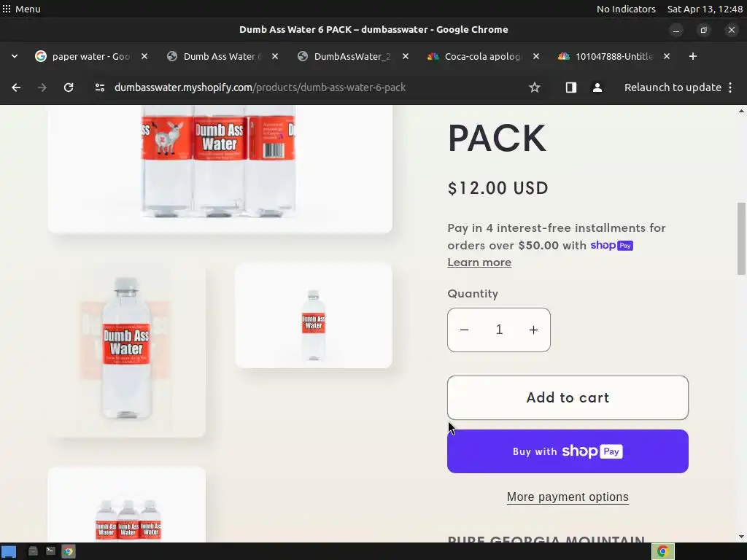Click the No Indicators panel item
747x560 pixels.
626,9
